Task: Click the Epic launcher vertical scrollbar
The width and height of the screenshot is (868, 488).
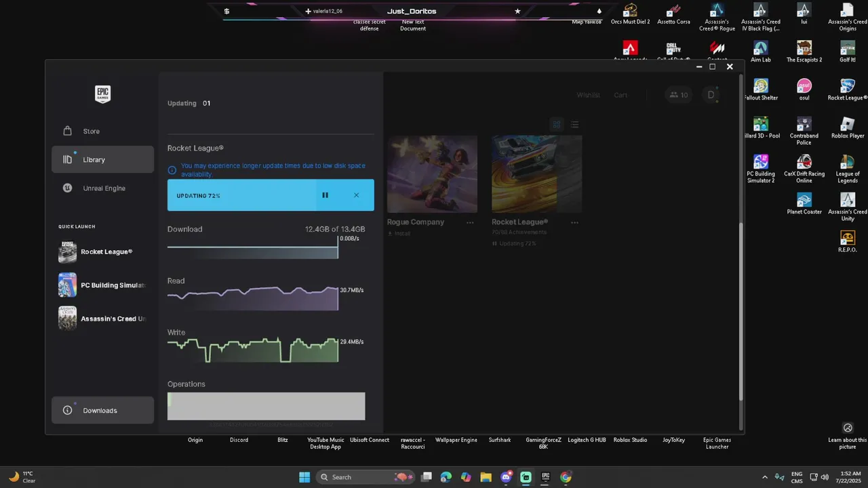Action: coord(741,312)
